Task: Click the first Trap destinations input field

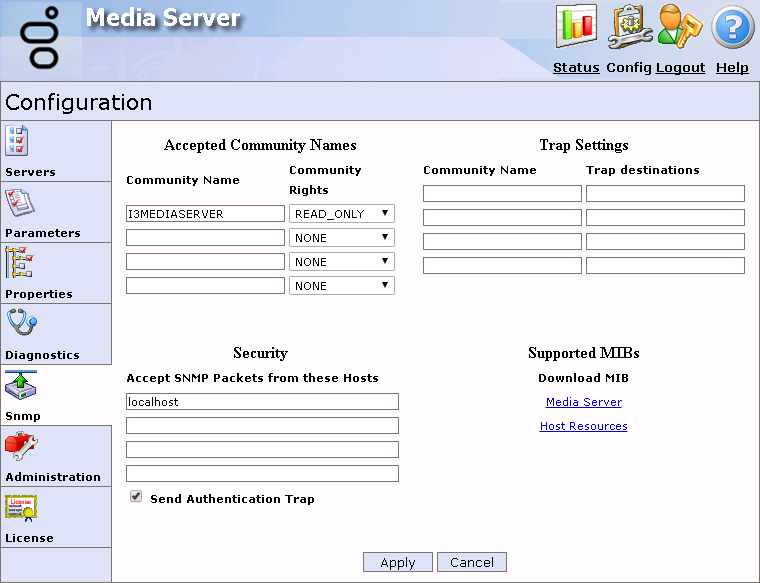Action: [665, 194]
